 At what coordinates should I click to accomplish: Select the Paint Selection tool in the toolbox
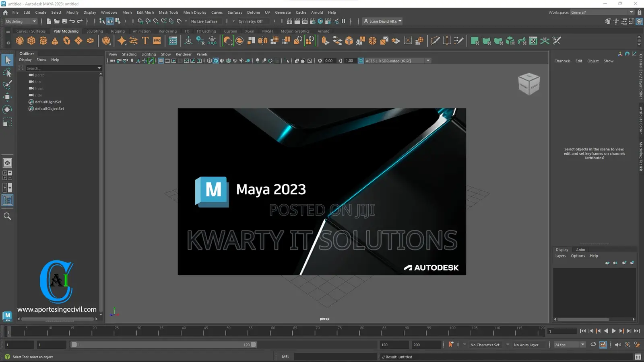[7, 84]
